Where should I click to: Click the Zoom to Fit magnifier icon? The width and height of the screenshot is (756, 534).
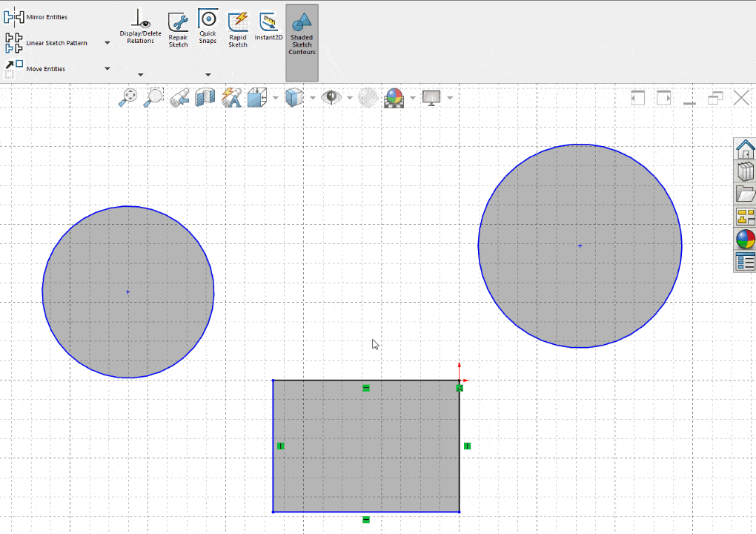pos(127,97)
